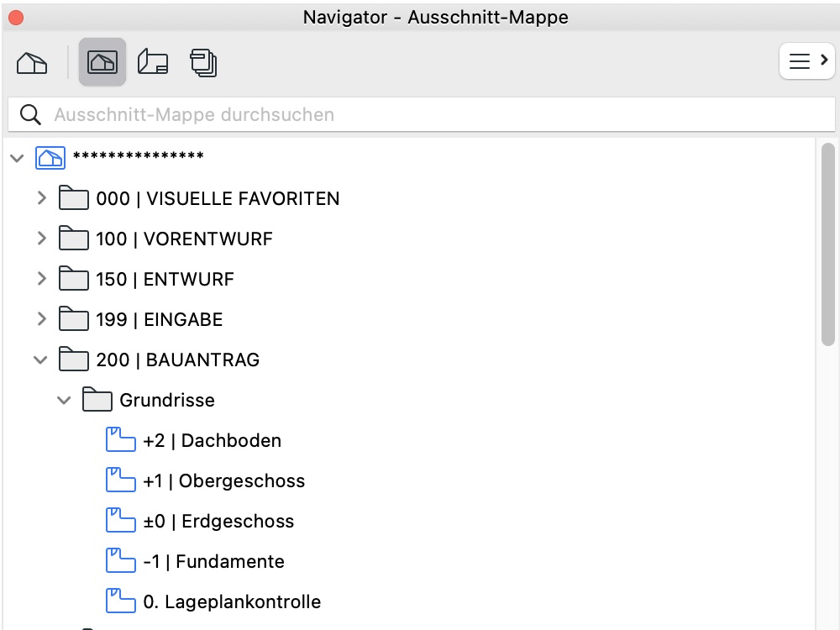Collapse the Grundrisse subfolder
Screen dimensions: 840x630
click(64, 400)
